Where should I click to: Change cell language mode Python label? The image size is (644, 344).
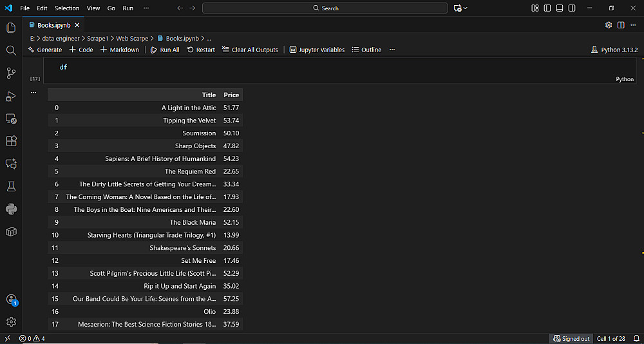tap(625, 79)
